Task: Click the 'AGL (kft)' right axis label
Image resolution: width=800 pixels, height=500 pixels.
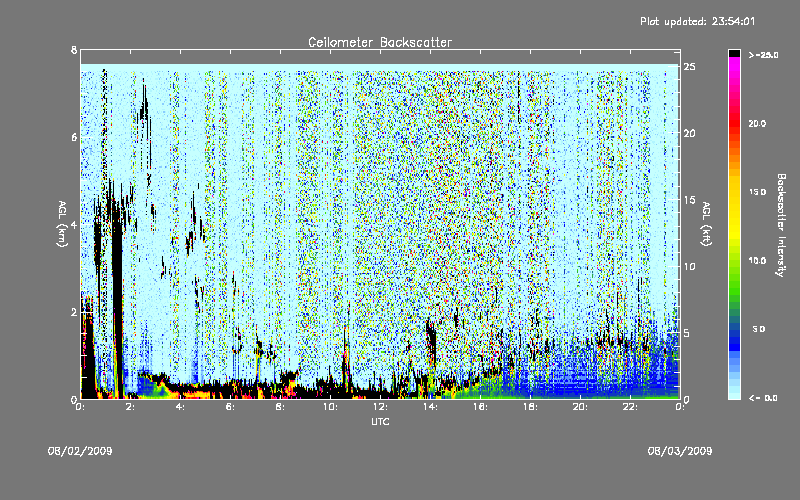Action: coord(706,224)
